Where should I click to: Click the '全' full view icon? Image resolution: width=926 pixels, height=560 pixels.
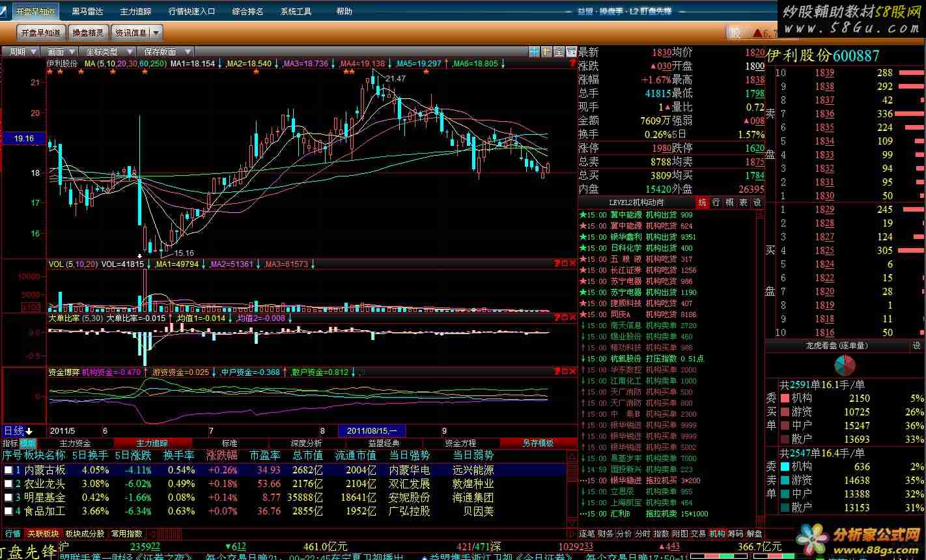point(559,51)
